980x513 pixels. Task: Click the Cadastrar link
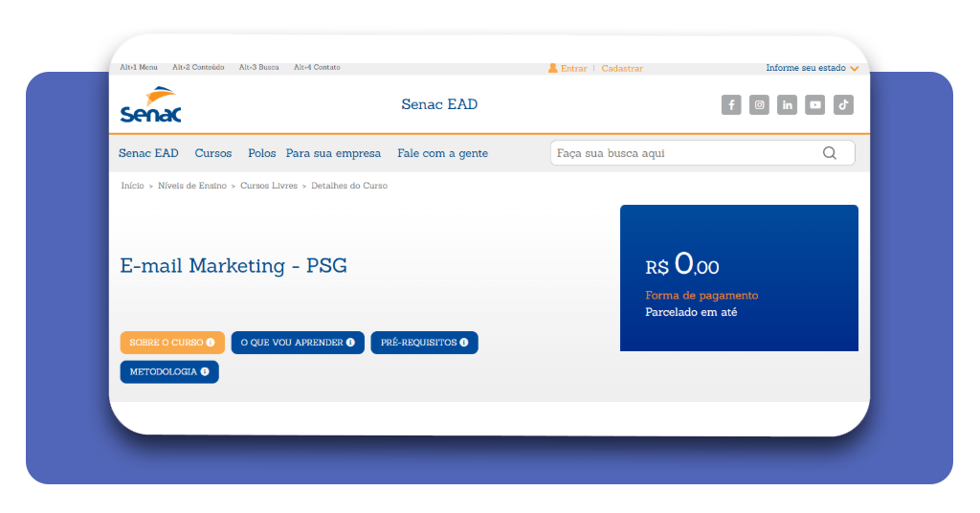click(x=622, y=69)
